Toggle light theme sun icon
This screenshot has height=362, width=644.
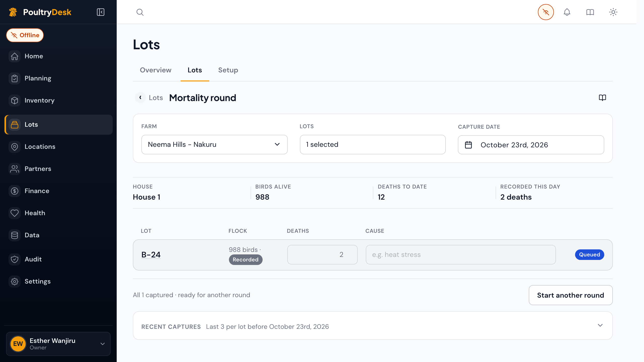point(613,12)
